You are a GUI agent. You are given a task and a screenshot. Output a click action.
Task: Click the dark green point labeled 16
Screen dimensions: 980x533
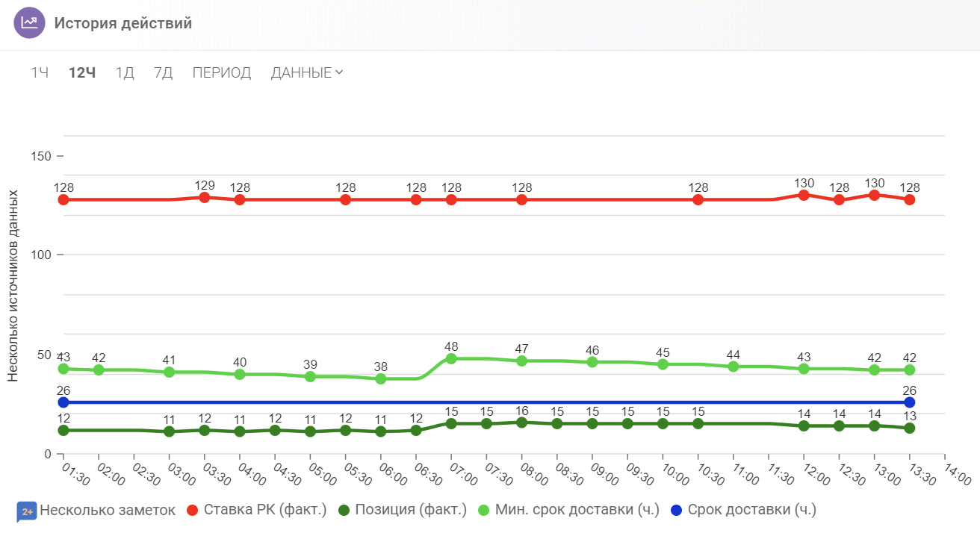tap(521, 423)
